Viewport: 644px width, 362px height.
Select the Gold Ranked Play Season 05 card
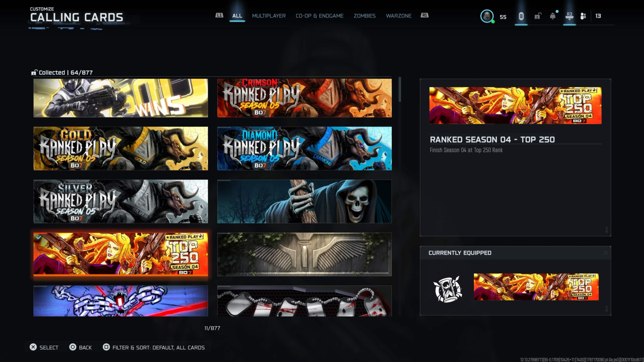click(121, 148)
